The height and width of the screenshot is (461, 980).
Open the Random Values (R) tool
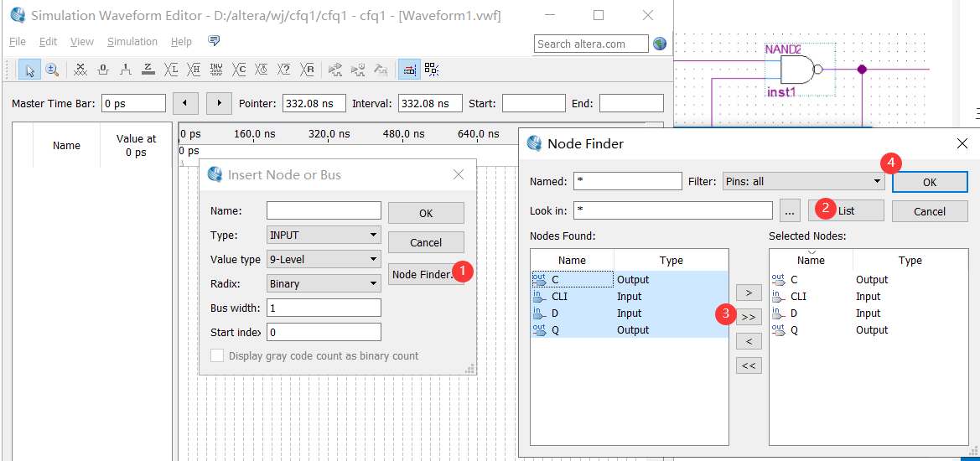tap(307, 70)
